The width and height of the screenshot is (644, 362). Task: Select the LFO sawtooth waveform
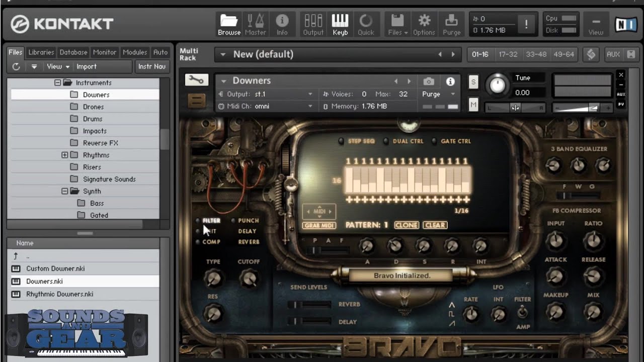[452, 323]
